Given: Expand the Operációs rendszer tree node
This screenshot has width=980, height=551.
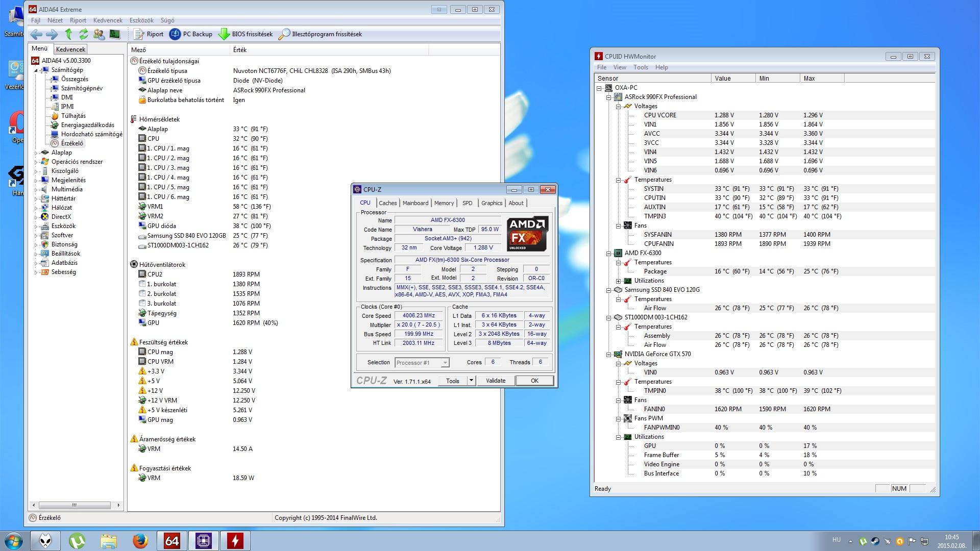Looking at the screenshot, I should 36,162.
